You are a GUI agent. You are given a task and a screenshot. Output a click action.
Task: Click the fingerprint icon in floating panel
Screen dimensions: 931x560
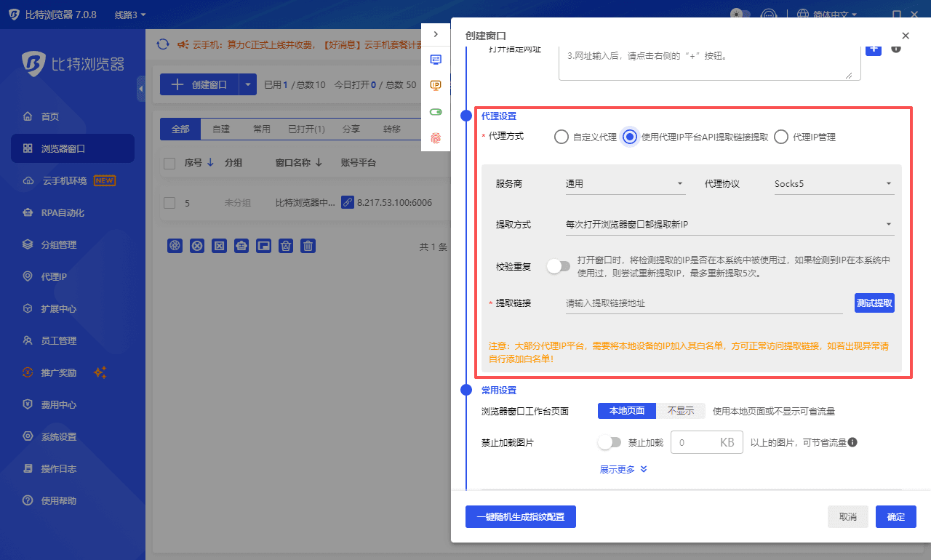click(436, 137)
